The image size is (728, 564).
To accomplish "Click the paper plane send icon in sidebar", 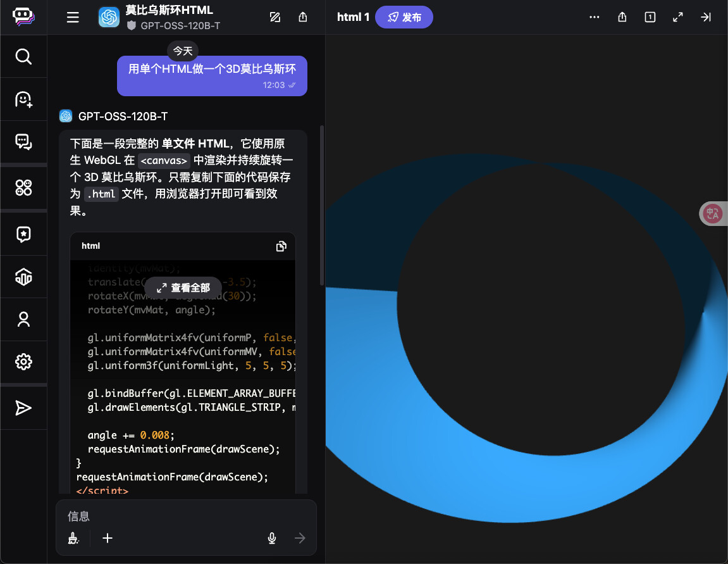I will point(23,408).
